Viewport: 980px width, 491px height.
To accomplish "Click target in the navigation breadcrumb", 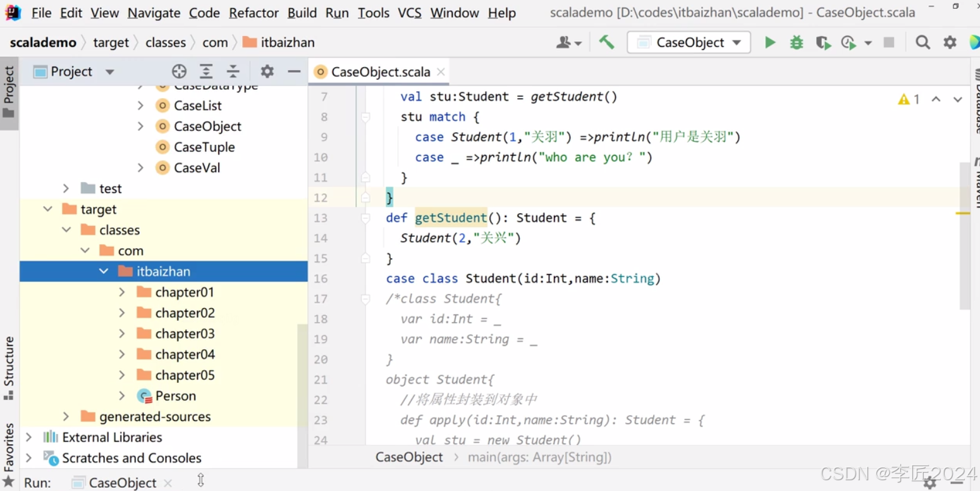I will coord(111,42).
